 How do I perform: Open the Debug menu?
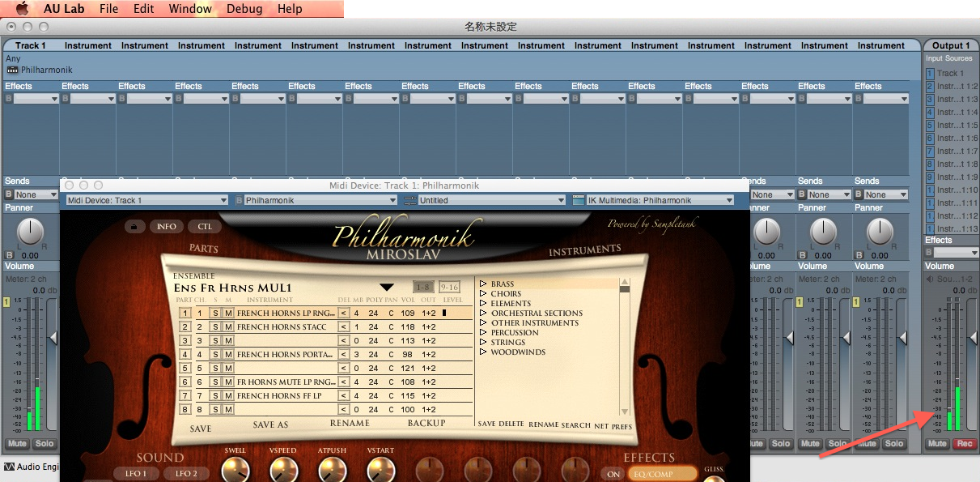[244, 9]
